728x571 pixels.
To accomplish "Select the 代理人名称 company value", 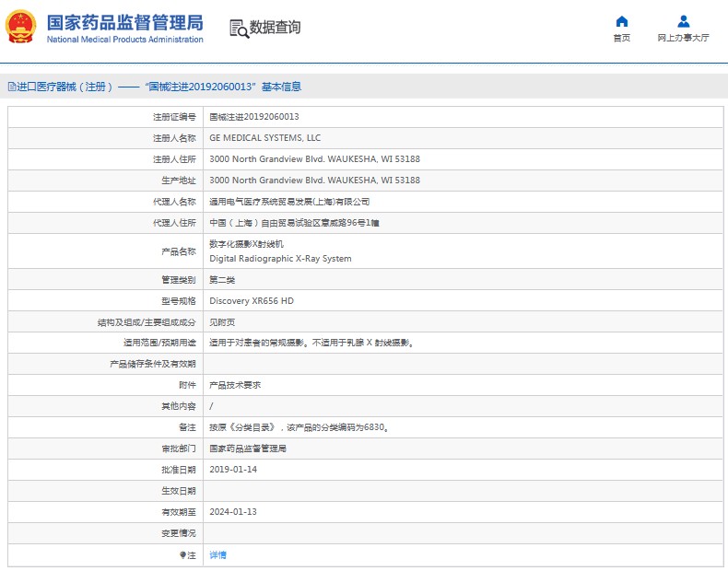I will point(289,202).
